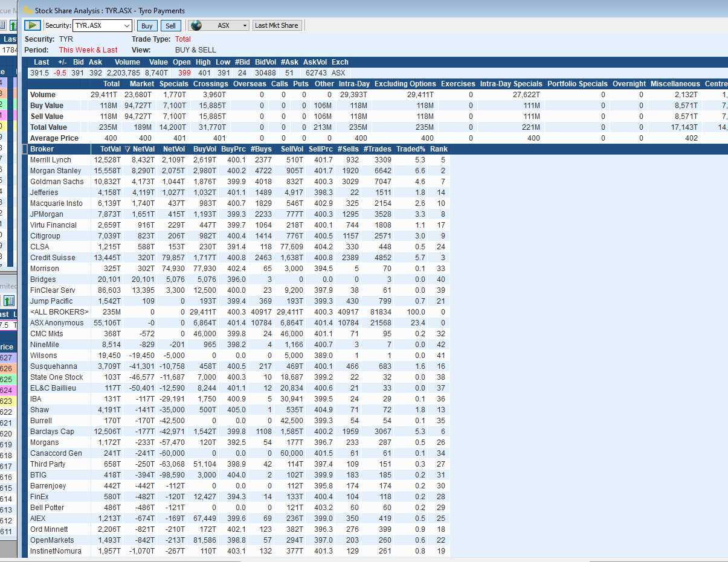Select the Morgan Stanley broker row
The height and width of the screenshot is (562, 728).
[239, 171]
